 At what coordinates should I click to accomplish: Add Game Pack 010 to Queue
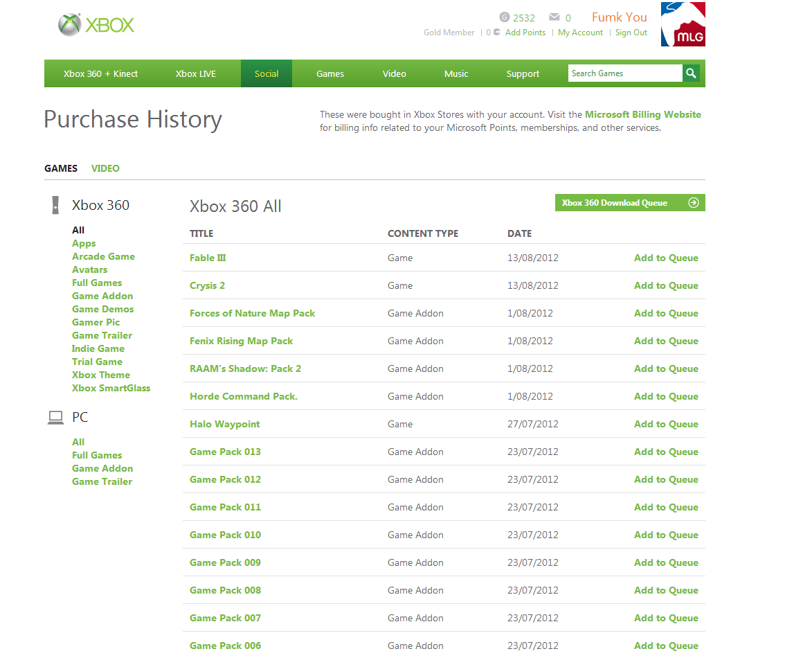[x=666, y=535]
